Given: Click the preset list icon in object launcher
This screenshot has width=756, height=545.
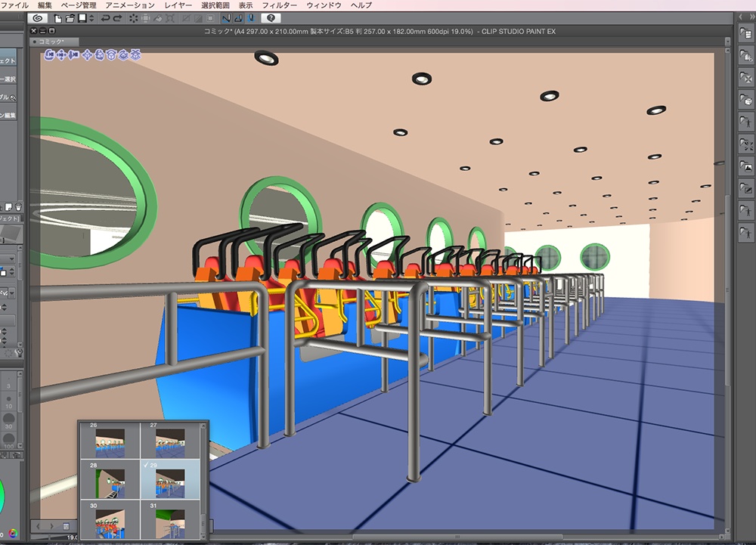Looking at the screenshot, I should point(66,526).
